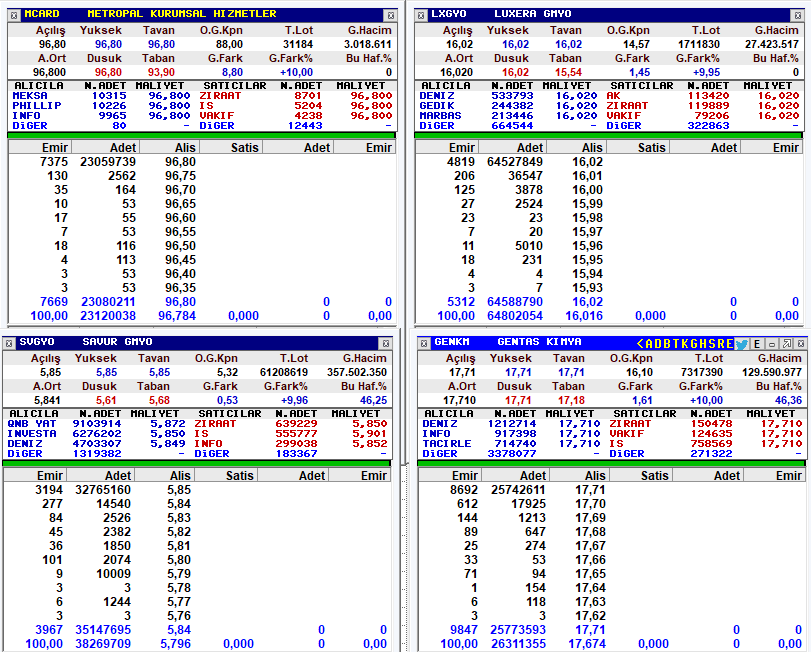
Task: Click T.Lot value 61208619 in SVGYO
Action: coord(283,372)
